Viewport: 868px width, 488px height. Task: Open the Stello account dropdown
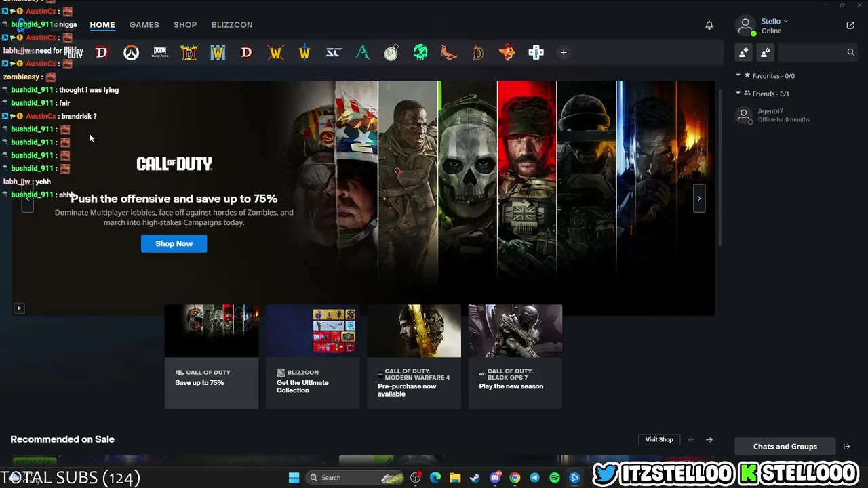tap(774, 21)
